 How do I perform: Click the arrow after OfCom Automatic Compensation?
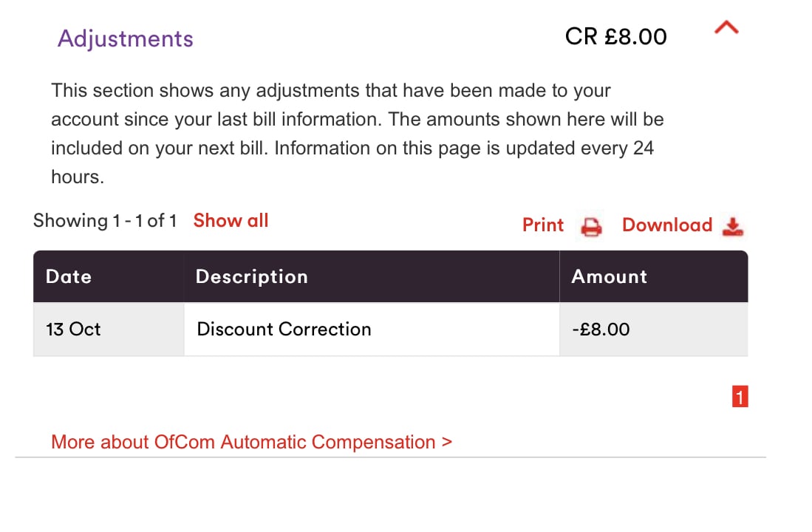[x=447, y=443]
